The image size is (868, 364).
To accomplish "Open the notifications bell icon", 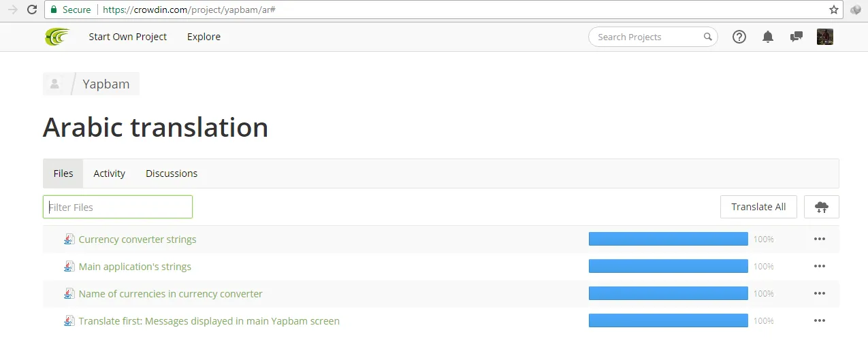I will (x=768, y=37).
